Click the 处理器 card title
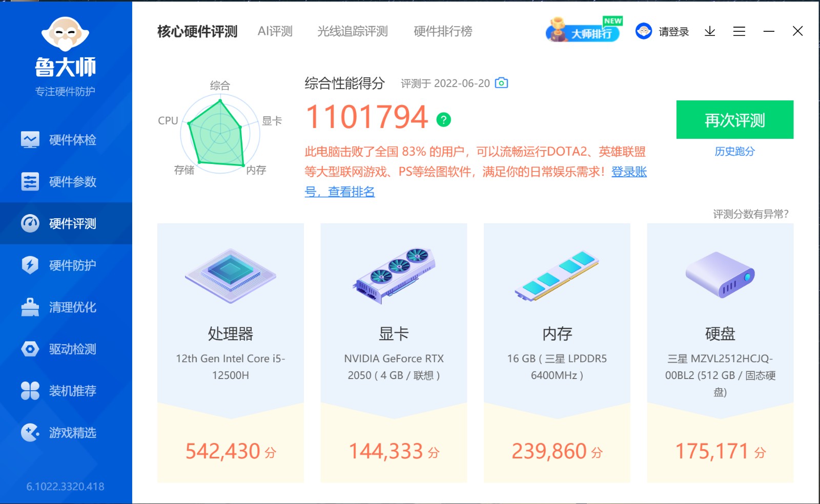Screen dimensions: 820x504 point(231,334)
